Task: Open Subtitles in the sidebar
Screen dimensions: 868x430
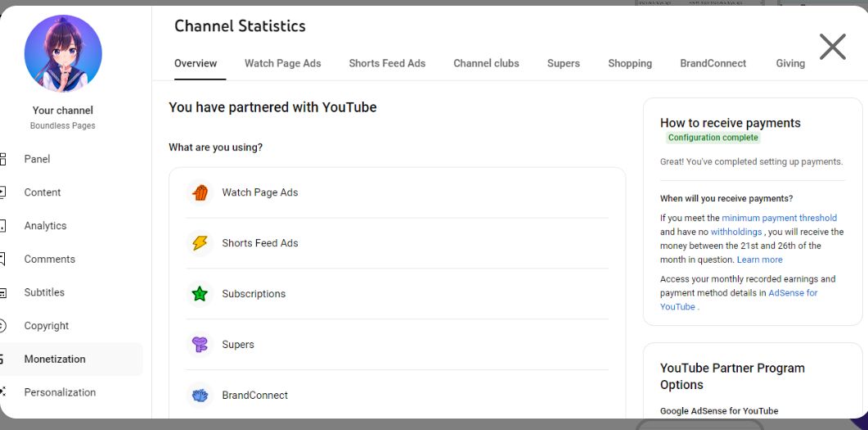Action: click(44, 292)
